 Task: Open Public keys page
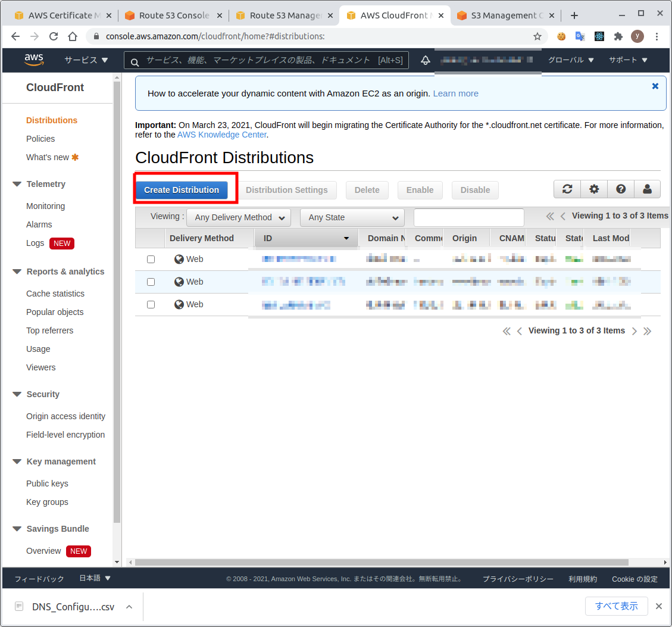coord(47,483)
